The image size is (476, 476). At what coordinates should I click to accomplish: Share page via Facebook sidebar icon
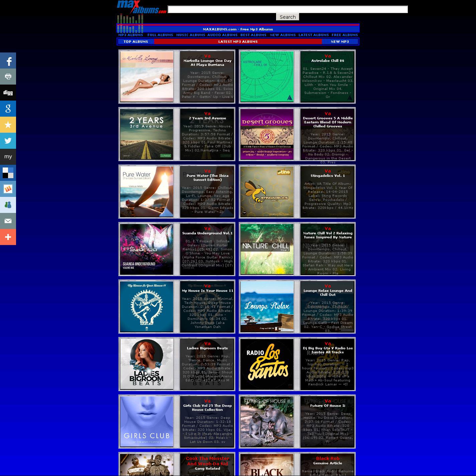(8, 61)
